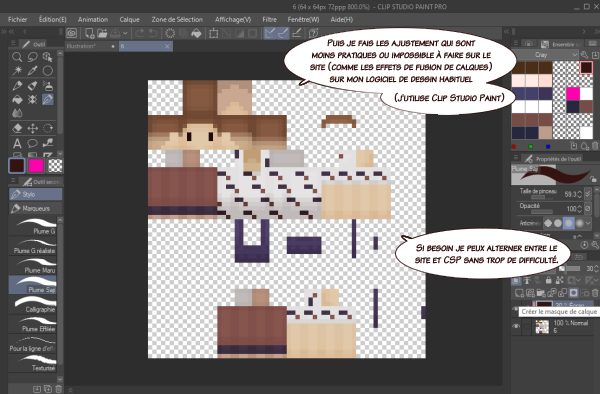The image size is (600, 394).
Task: Click the New raster layer icon
Action: (x=519, y=293)
